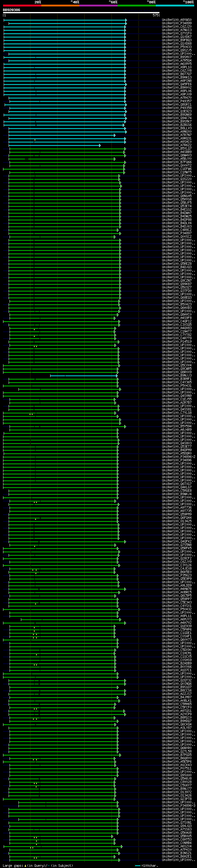Choose hit UniRef100_C4R8C2
This screenshot has width=197, height=868.
pos(177,230)
